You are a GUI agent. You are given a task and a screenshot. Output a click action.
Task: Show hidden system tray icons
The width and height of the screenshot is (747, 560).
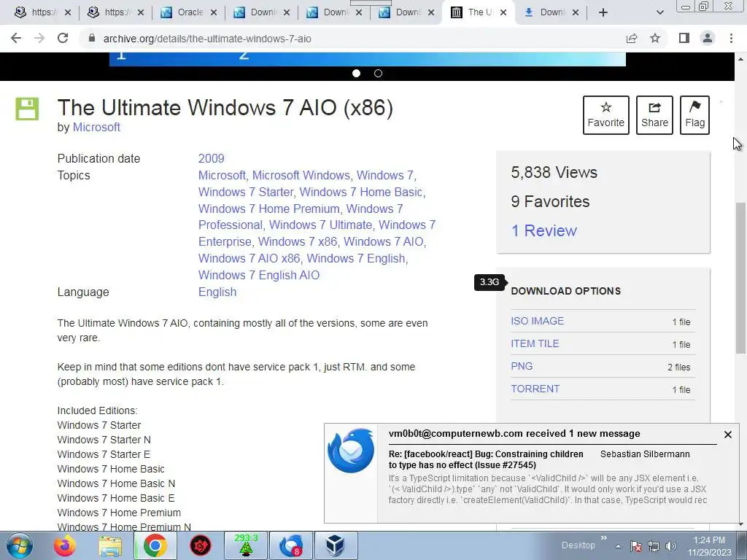618,546
